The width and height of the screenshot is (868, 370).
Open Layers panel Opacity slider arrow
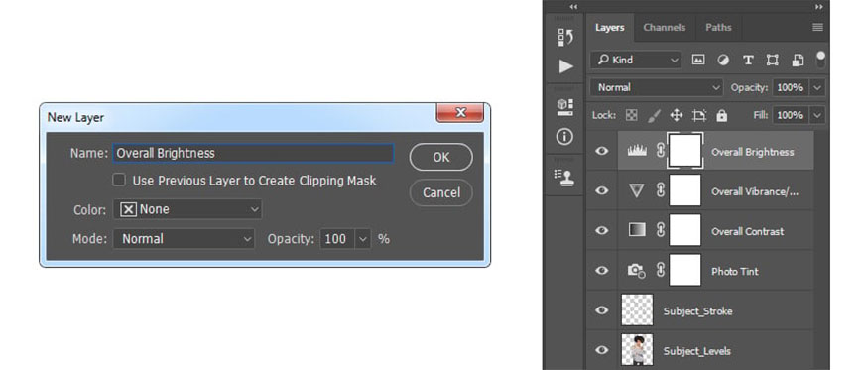tap(817, 87)
